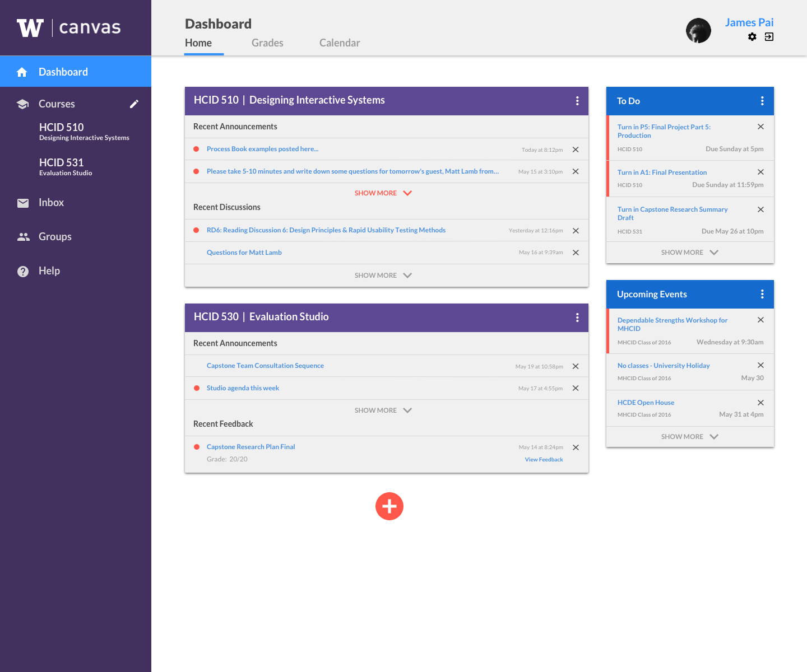The width and height of the screenshot is (807, 672).
Task: Dismiss the RD6 Reading Discussion item
Action: [x=576, y=231]
